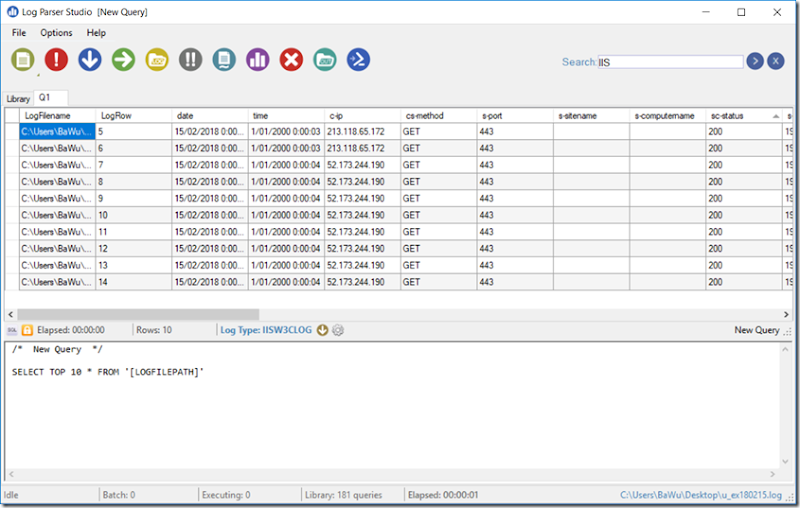Select the GET cell in LogRow 9
Image resolution: width=800 pixels, height=508 pixels.
click(x=439, y=198)
